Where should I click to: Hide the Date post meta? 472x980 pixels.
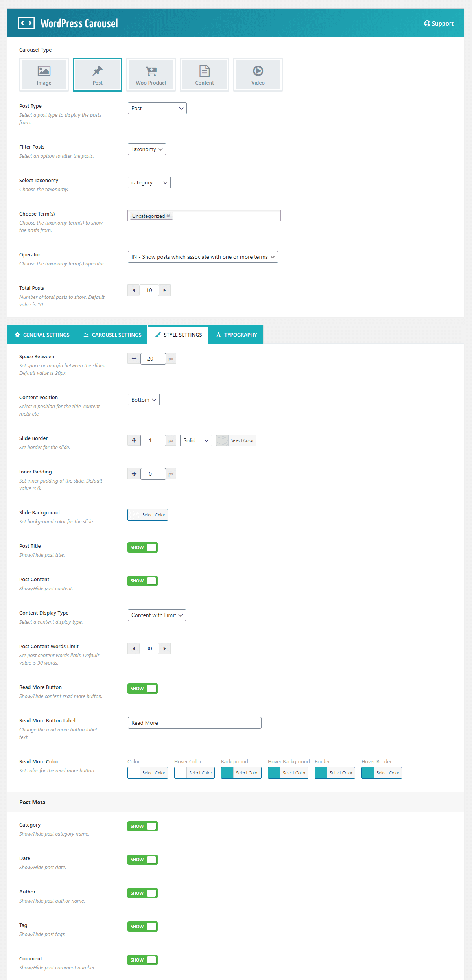142,860
